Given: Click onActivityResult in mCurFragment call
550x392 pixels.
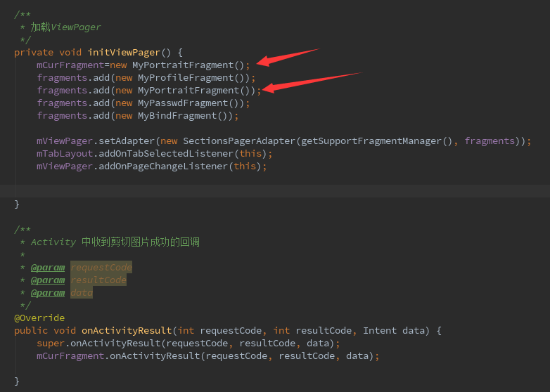Looking at the screenshot, I should point(155,356).
